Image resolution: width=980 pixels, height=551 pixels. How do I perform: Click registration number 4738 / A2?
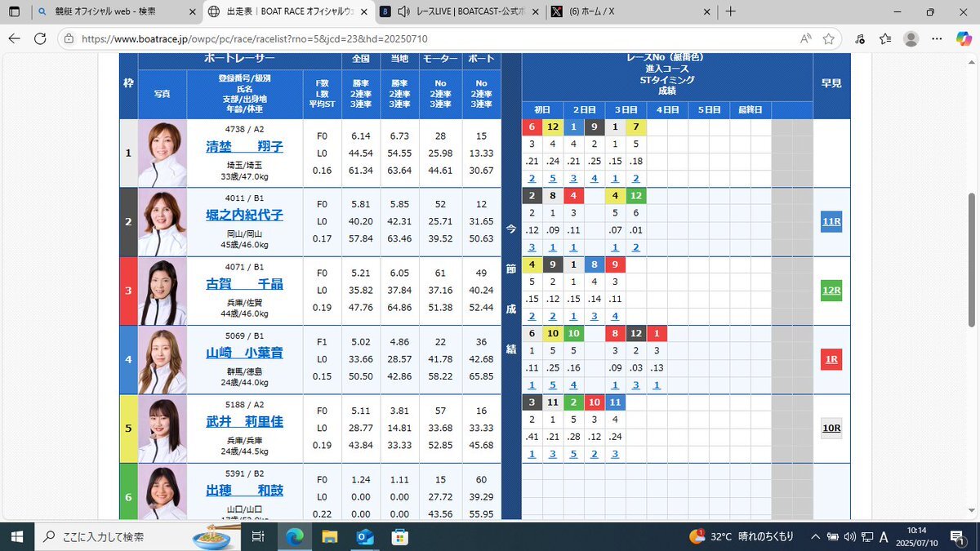(245, 129)
